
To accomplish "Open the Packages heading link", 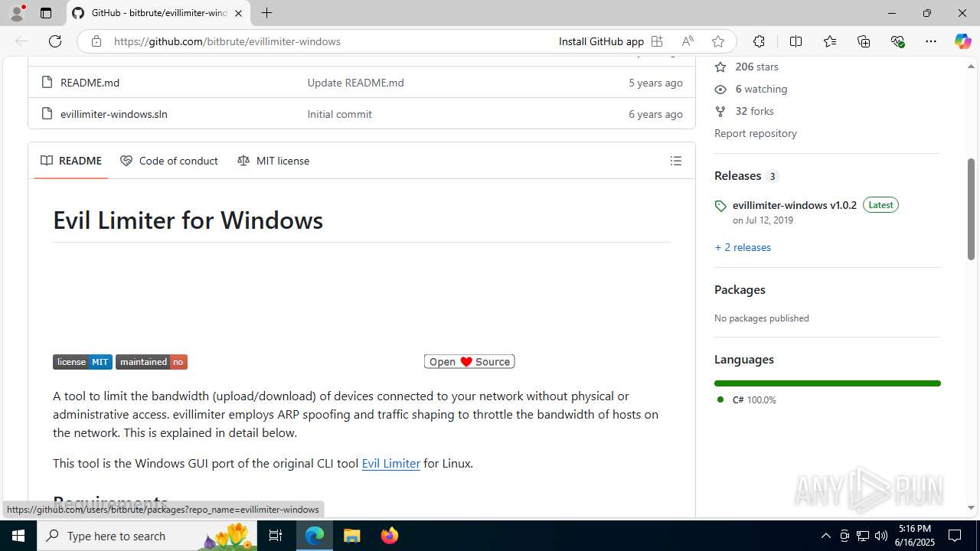I will pyautogui.click(x=740, y=289).
